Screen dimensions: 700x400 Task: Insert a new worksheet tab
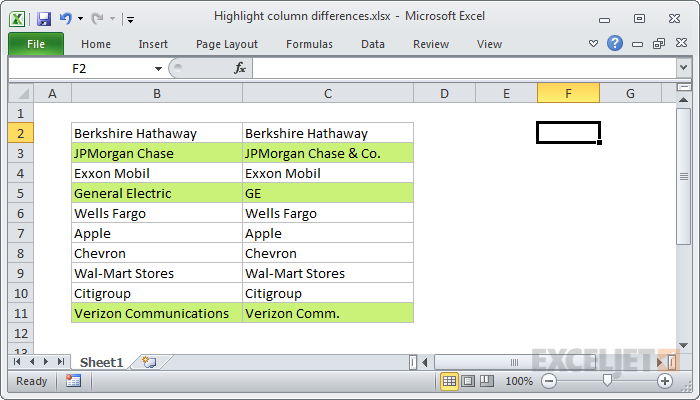[x=149, y=362]
